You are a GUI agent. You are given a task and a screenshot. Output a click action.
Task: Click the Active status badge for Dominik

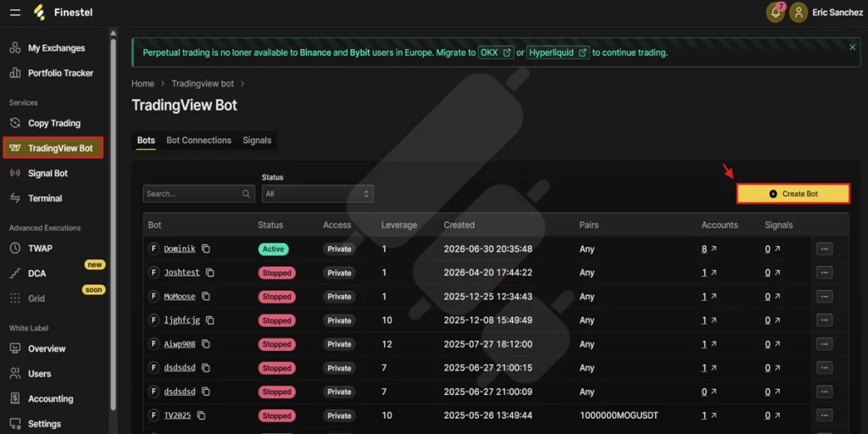tap(274, 249)
